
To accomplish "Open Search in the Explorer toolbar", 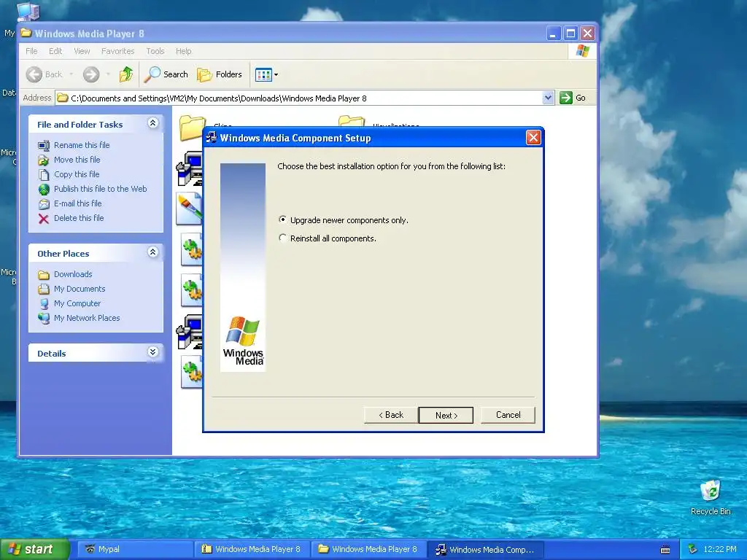I will coord(166,74).
